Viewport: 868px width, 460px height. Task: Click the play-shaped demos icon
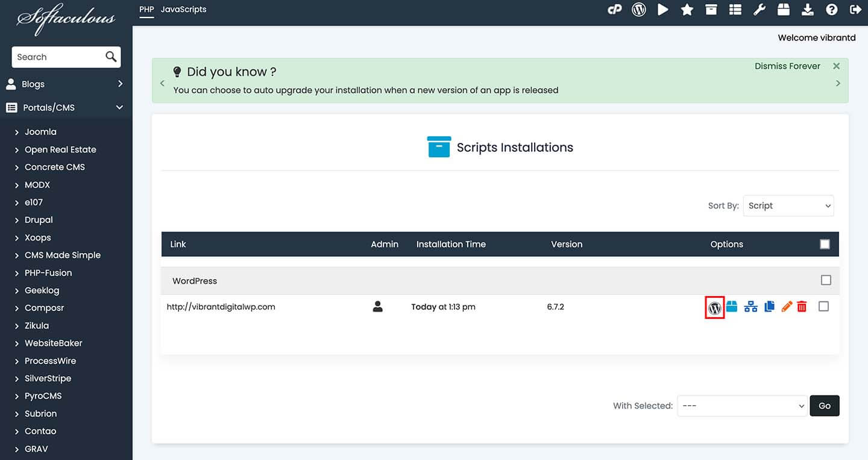(x=663, y=9)
